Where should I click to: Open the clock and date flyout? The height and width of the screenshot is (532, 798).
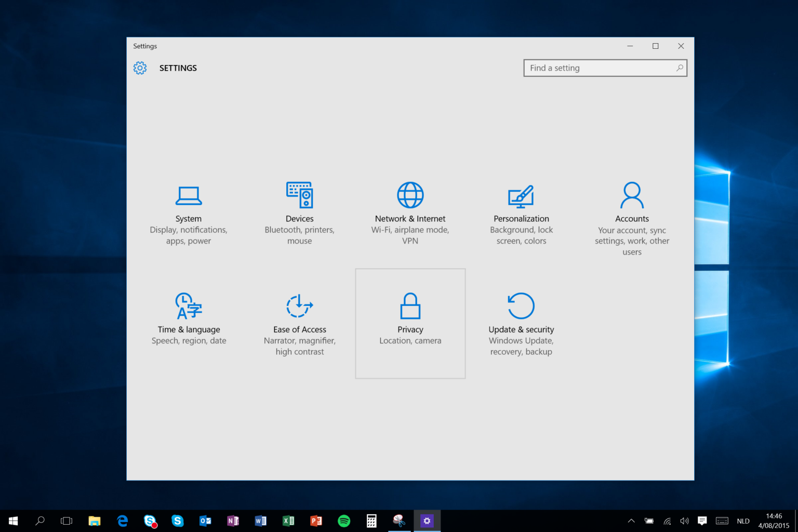coord(774,521)
